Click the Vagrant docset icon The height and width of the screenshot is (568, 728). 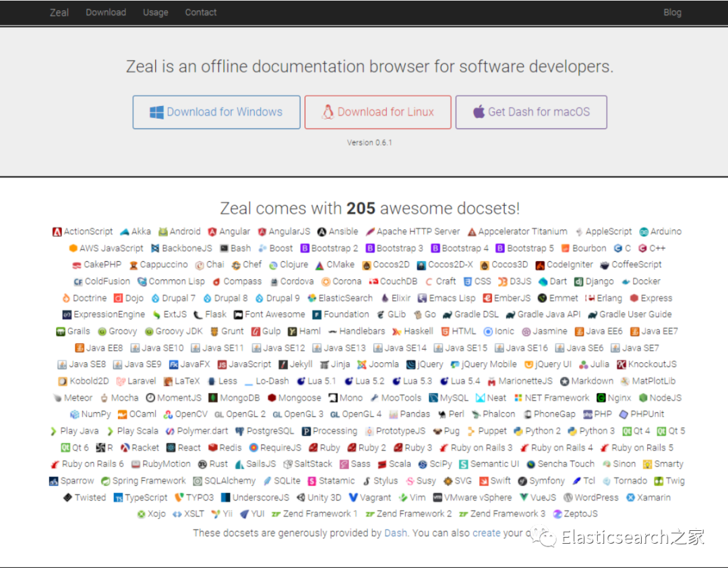353,498
